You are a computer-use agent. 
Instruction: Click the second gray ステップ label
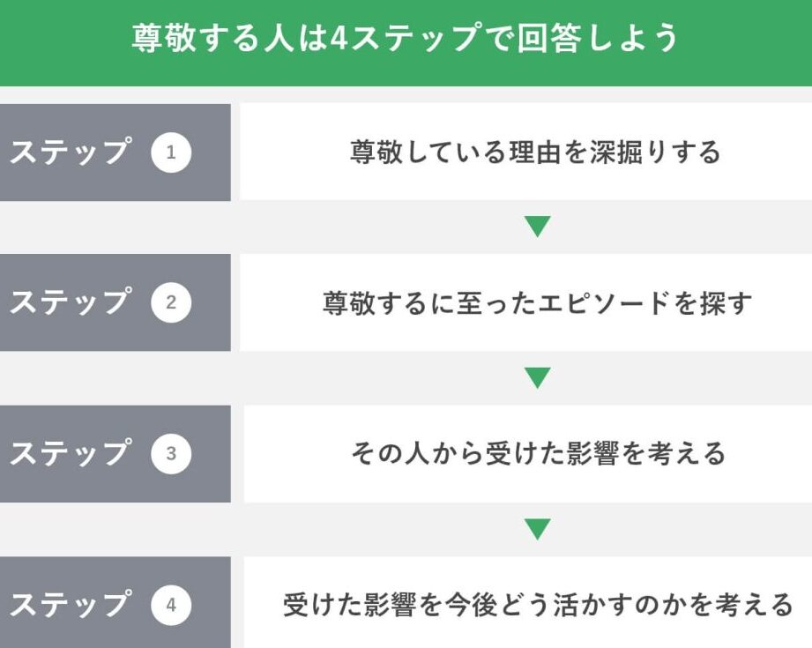click(x=70, y=302)
